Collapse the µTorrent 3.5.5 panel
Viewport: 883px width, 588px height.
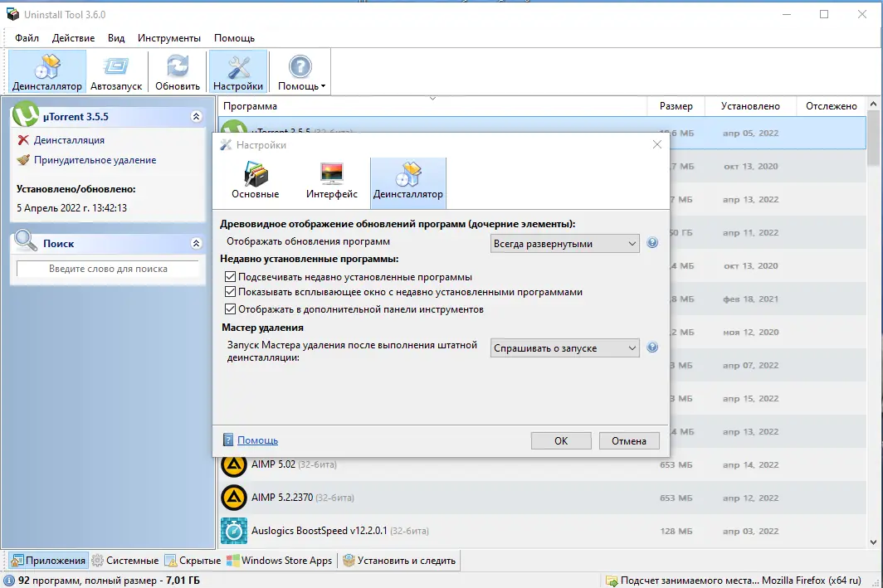tap(196, 116)
